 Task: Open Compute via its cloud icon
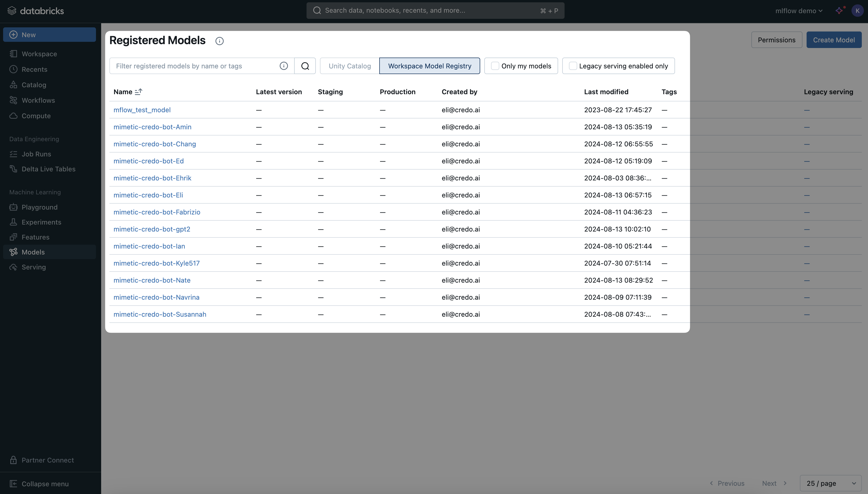(x=14, y=116)
